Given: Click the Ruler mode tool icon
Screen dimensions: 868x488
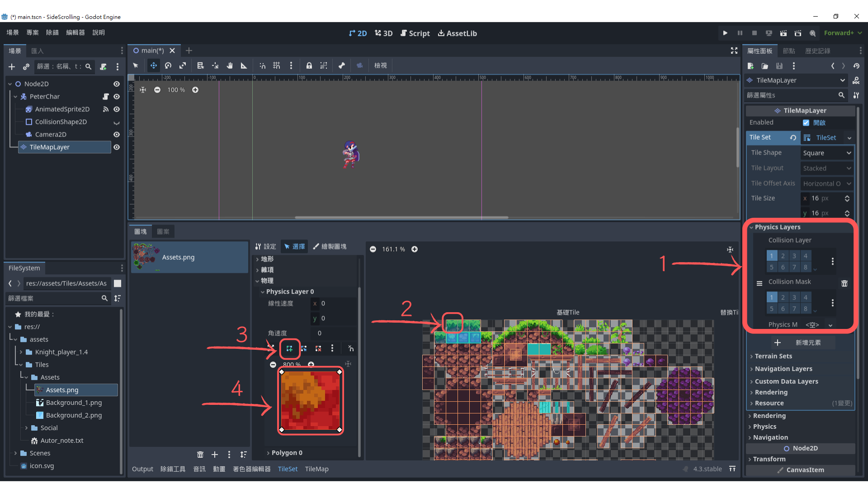Looking at the screenshot, I should pos(244,66).
